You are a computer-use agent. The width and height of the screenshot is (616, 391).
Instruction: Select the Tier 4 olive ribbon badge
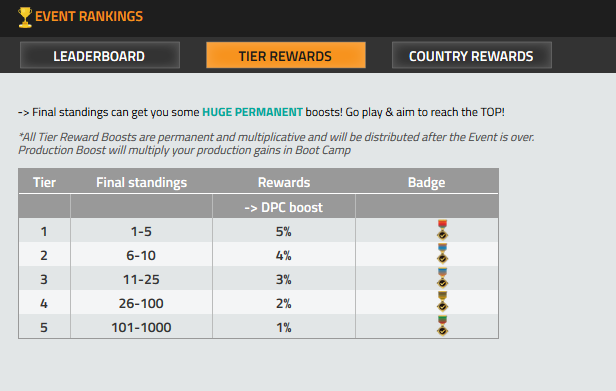pyautogui.click(x=442, y=301)
